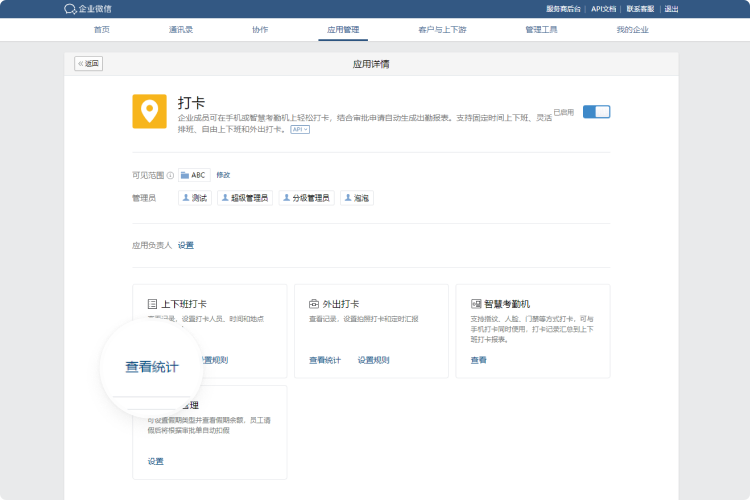Switch to the 协作 tab
Image resolution: width=750 pixels, height=500 pixels.
(260, 30)
